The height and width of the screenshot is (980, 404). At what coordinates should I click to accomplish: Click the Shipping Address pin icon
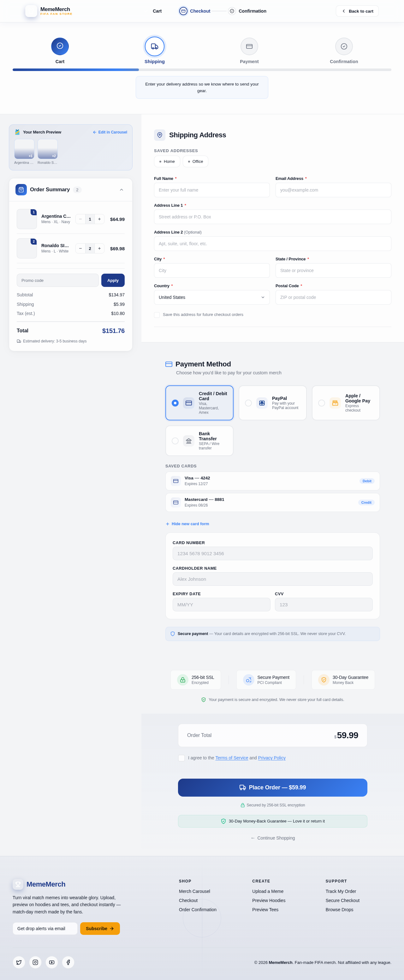point(160,135)
